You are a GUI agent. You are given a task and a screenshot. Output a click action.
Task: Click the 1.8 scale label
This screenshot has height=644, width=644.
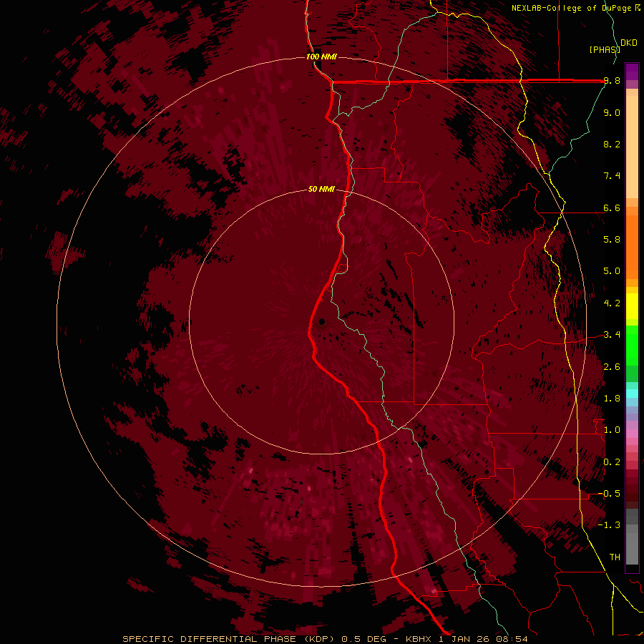click(612, 399)
